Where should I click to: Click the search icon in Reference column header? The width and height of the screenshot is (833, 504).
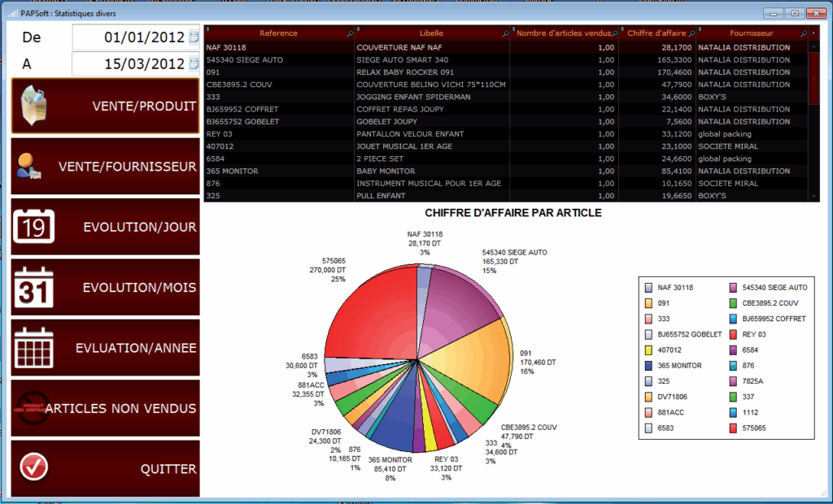(350, 33)
